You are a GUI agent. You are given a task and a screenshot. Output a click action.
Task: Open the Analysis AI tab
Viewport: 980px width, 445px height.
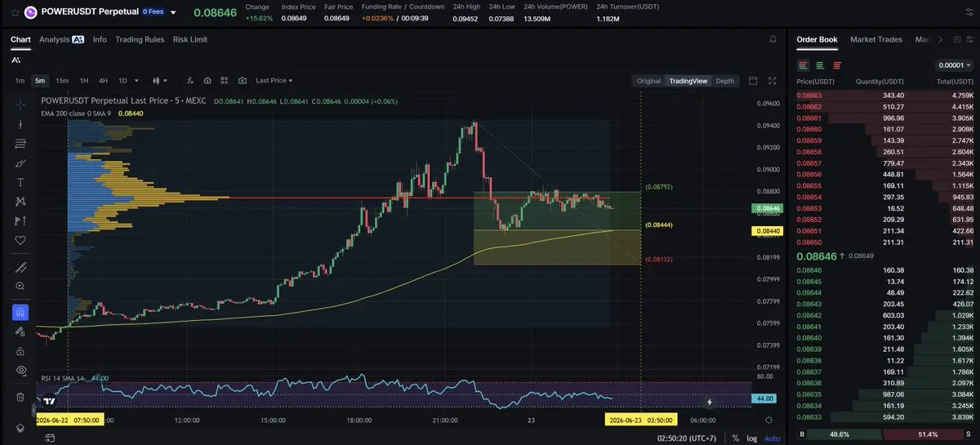[61, 39]
